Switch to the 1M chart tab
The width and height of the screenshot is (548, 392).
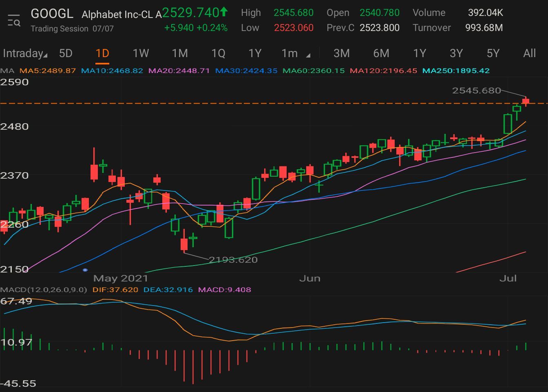point(180,53)
